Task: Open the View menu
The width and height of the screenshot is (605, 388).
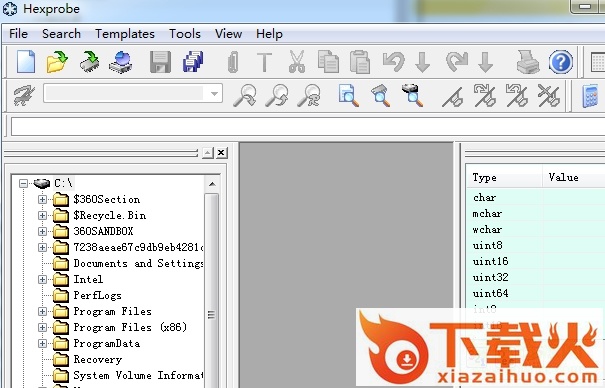Action: point(228,34)
